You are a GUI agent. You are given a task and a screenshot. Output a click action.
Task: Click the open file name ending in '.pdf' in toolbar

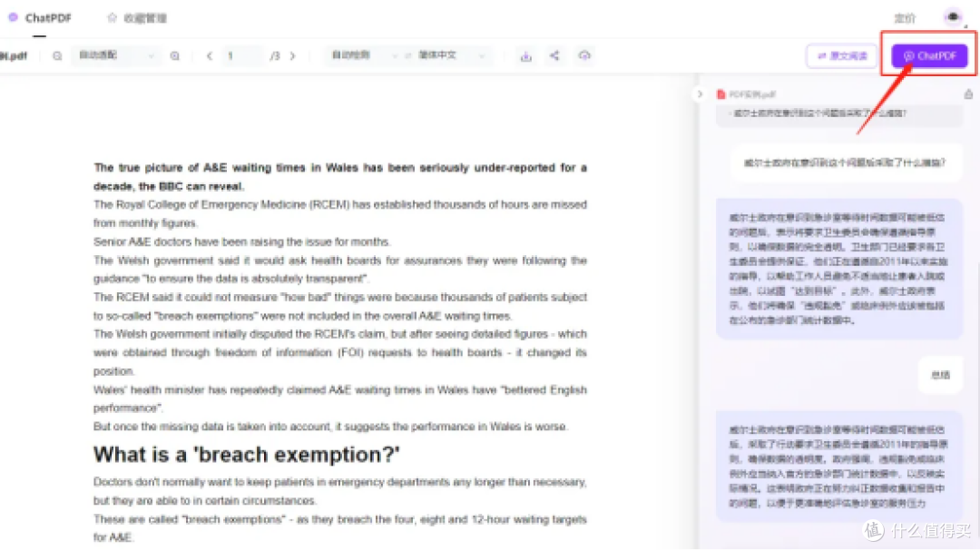tap(14, 55)
